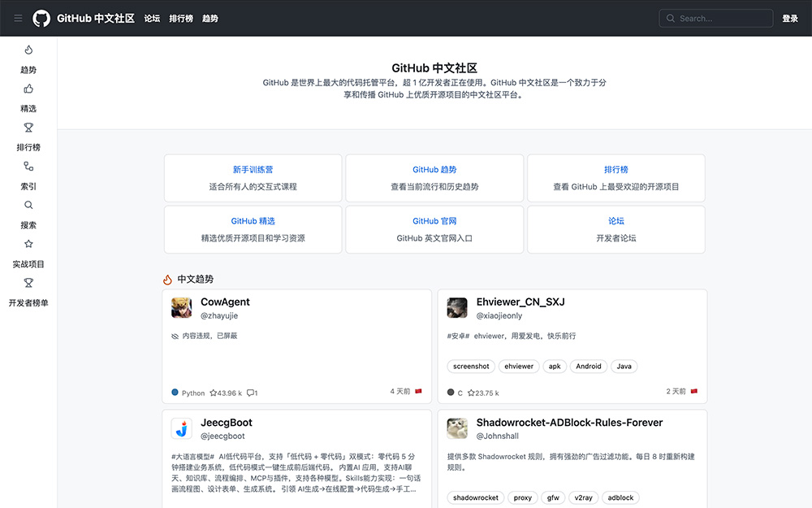Click the shadowrocket tag
The image size is (812, 508).
tap(475, 497)
